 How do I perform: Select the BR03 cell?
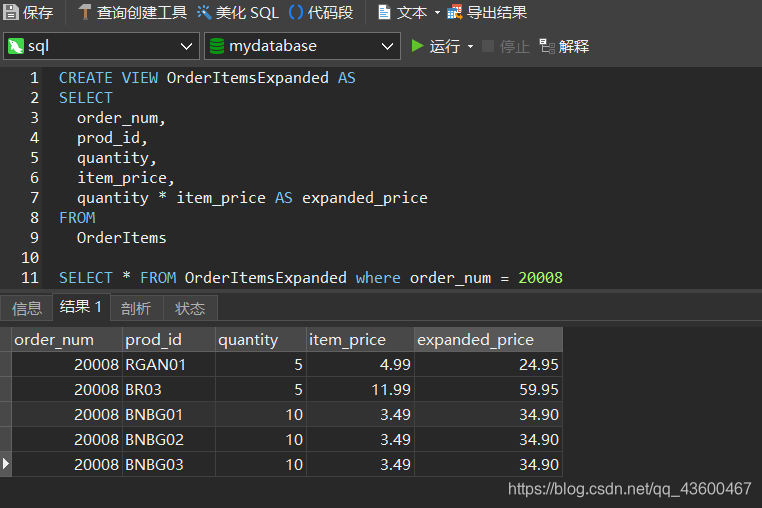pos(169,389)
